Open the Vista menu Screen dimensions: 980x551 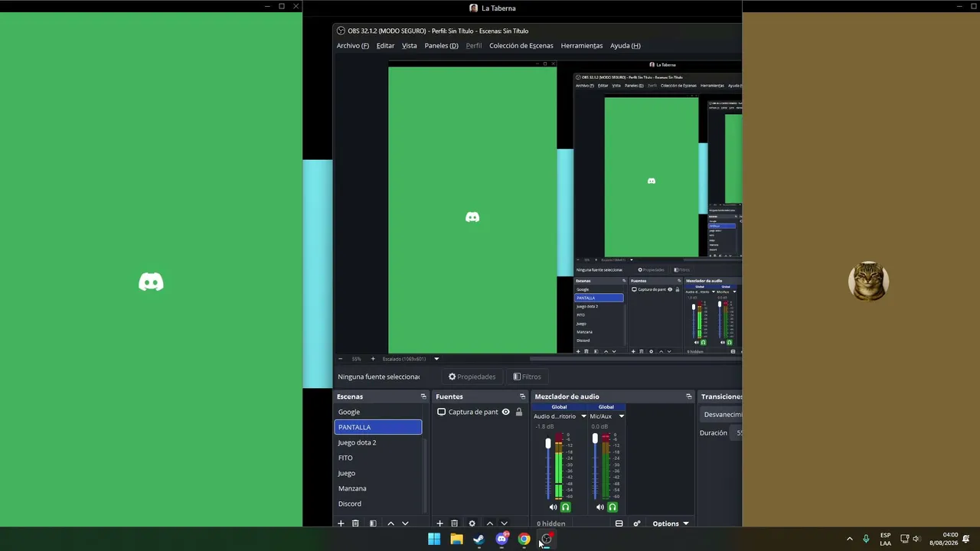(410, 45)
